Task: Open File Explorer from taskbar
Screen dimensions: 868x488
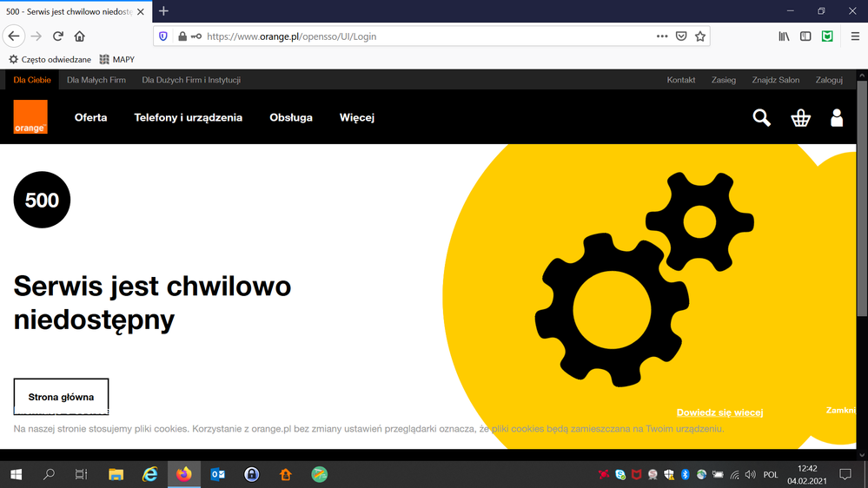Action: pyautogui.click(x=116, y=474)
